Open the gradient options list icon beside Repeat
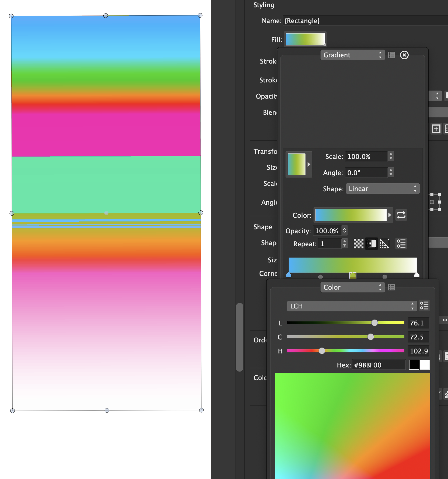 pos(401,244)
